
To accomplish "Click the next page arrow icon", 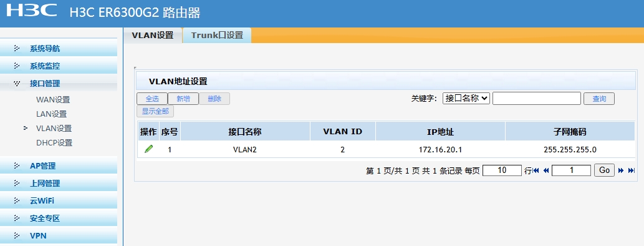I will point(621,170).
